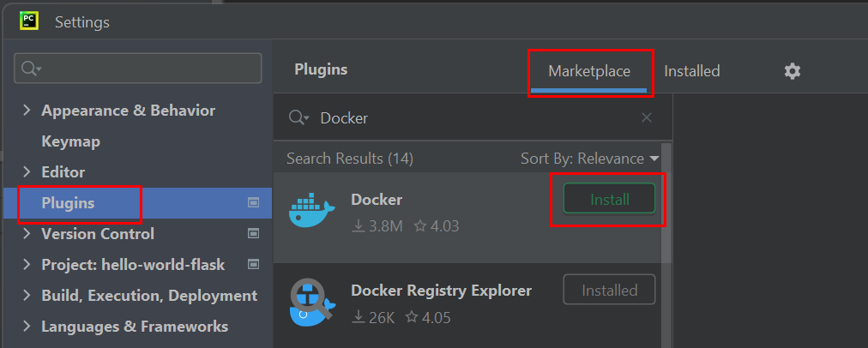Click the project-level icon beside Plugins
The image size is (868, 348).
tap(254, 203)
